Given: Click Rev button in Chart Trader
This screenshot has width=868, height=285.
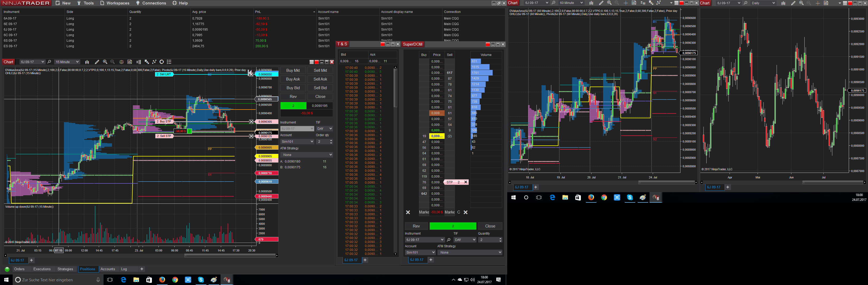Looking at the screenshot, I should click(x=293, y=97).
